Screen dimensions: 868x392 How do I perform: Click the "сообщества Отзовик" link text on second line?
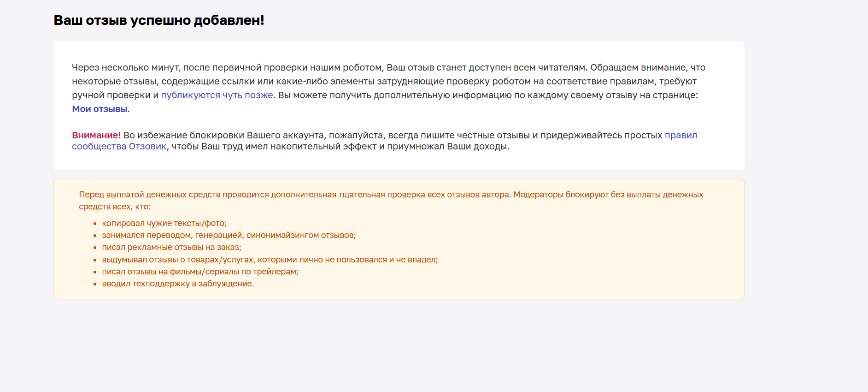(x=119, y=147)
